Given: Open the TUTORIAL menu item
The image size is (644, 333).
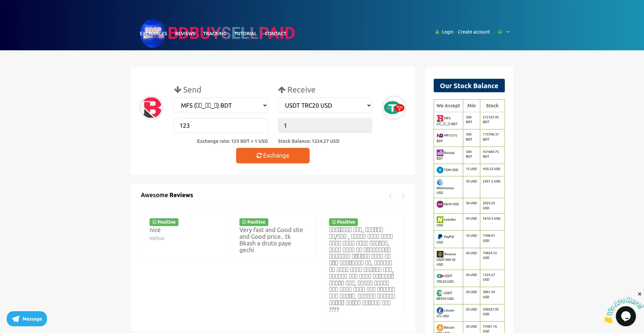Looking at the screenshot, I should tap(246, 34).
